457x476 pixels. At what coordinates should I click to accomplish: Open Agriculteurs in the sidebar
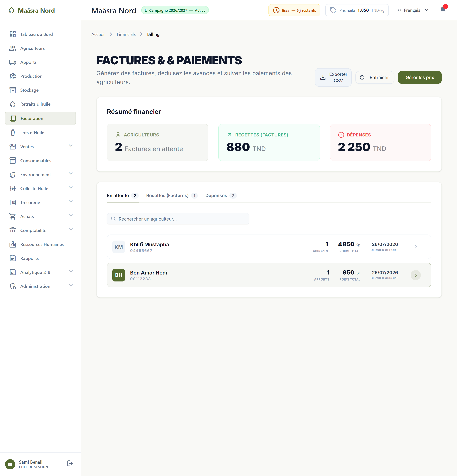(x=40, y=48)
